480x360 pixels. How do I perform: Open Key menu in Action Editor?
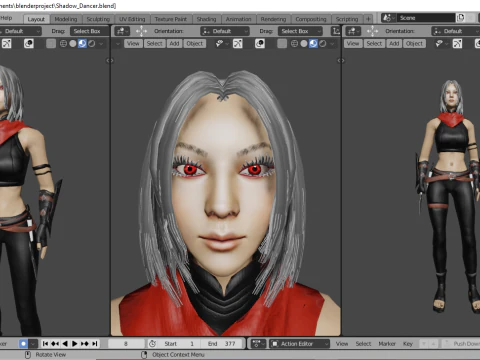point(408,344)
